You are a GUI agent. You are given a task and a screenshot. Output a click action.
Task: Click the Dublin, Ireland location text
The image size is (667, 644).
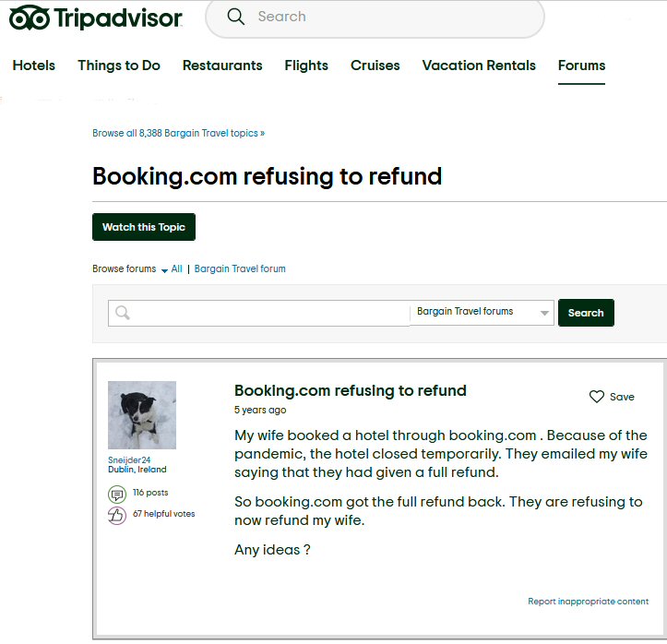pyautogui.click(x=137, y=470)
